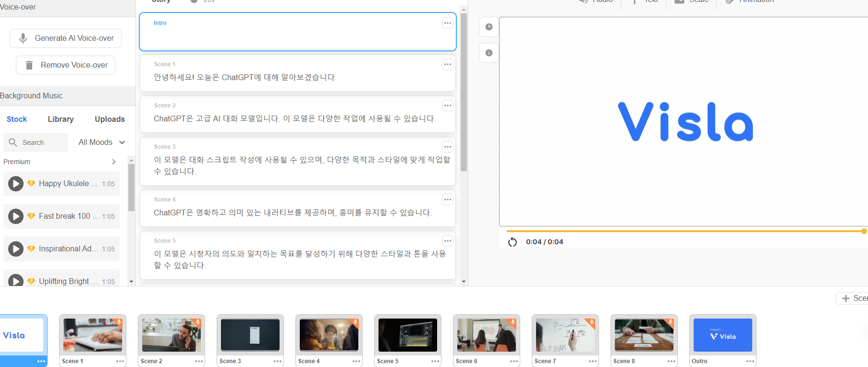Open more options for timeline Scene 1
The height and width of the screenshot is (367, 868).
pos(120,361)
